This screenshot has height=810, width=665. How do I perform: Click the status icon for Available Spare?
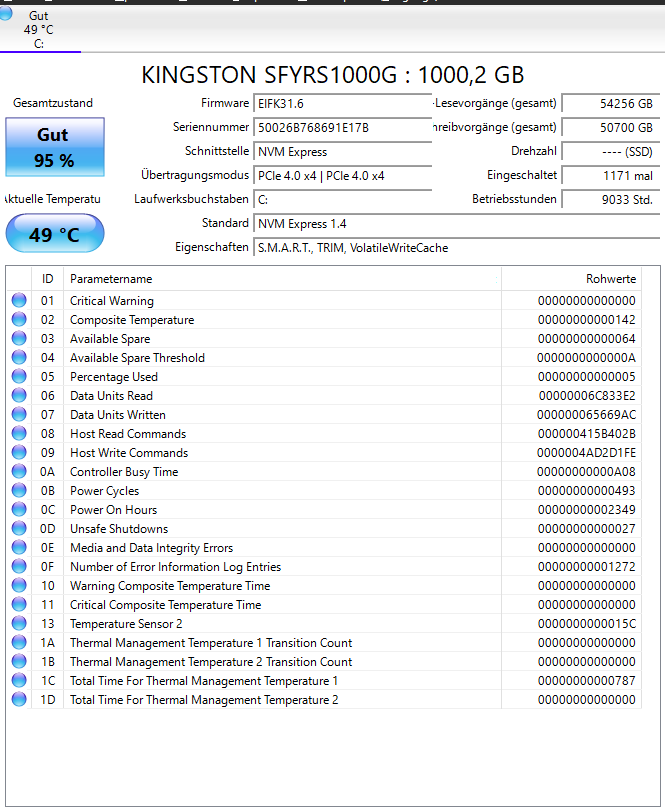point(19,338)
